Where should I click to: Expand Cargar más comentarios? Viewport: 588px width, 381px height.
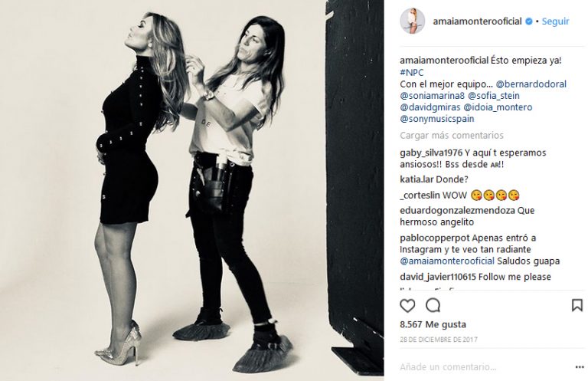click(452, 135)
